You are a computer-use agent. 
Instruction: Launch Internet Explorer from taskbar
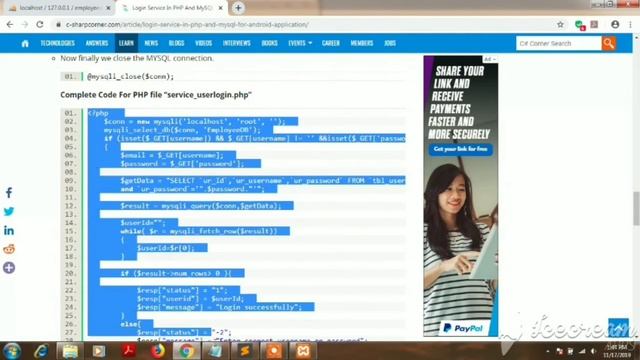(41, 351)
